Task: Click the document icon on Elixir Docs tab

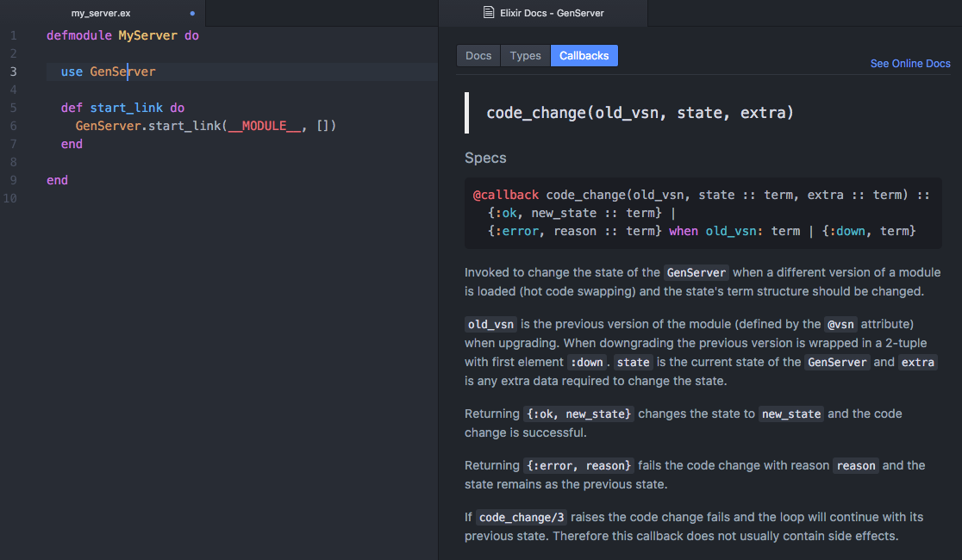Action: pos(488,13)
